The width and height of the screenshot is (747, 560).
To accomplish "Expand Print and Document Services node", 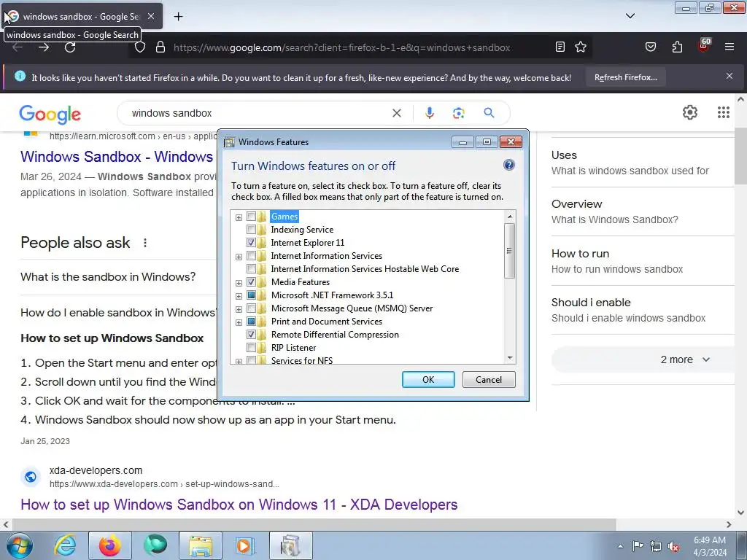I will click(239, 322).
